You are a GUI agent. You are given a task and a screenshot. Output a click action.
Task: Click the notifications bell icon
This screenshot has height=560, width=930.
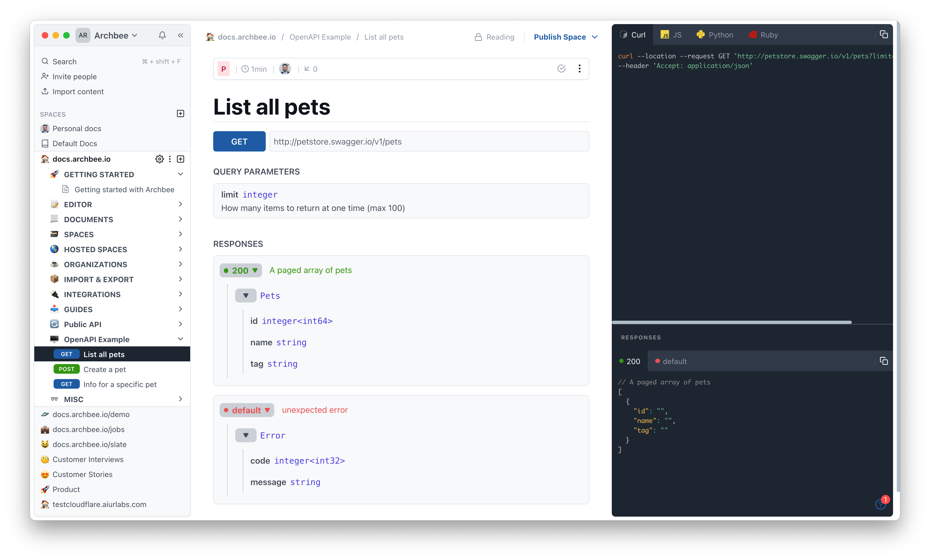pos(162,35)
